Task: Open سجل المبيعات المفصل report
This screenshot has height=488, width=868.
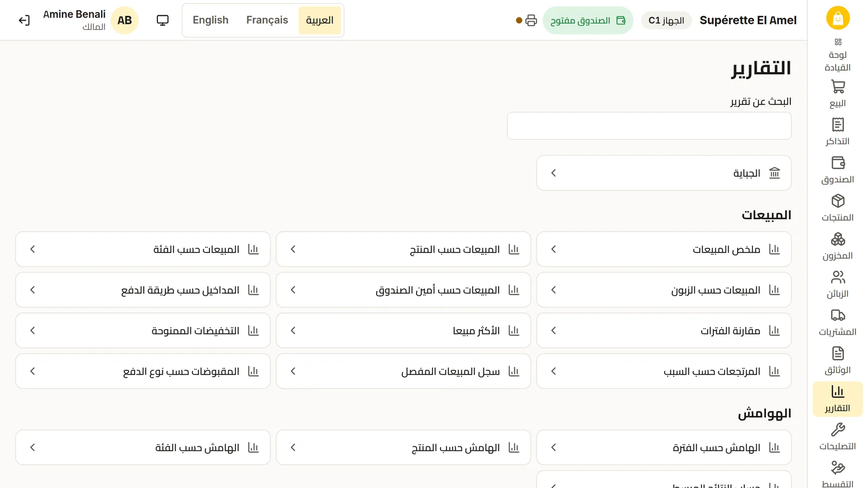Action: [403, 371]
